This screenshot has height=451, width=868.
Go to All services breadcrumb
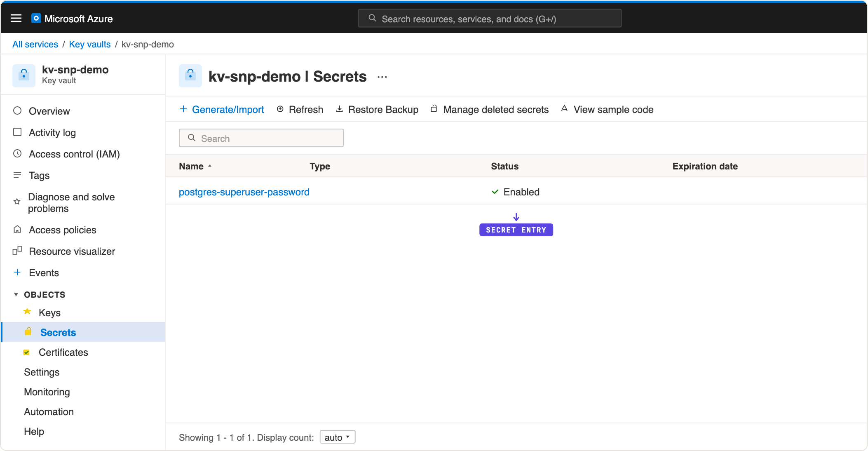click(35, 44)
